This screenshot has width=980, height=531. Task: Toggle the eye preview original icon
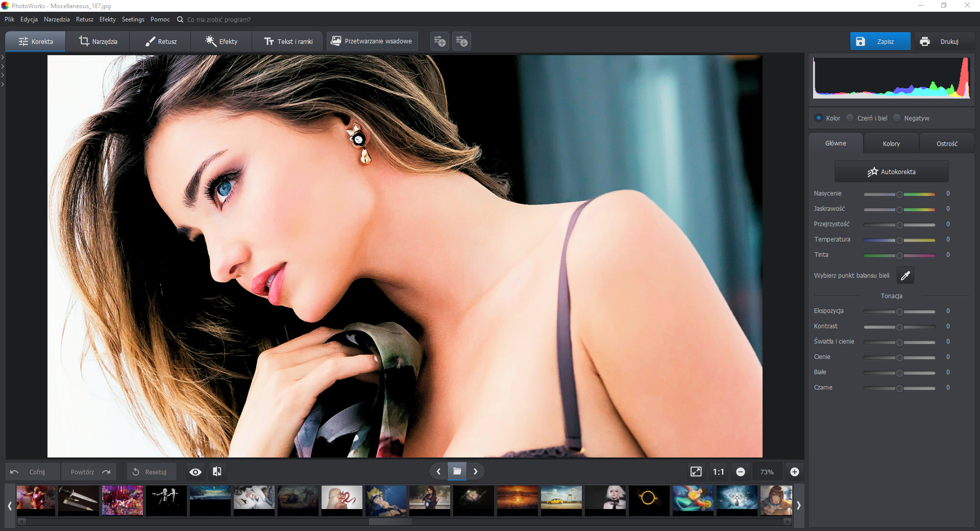tap(195, 472)
